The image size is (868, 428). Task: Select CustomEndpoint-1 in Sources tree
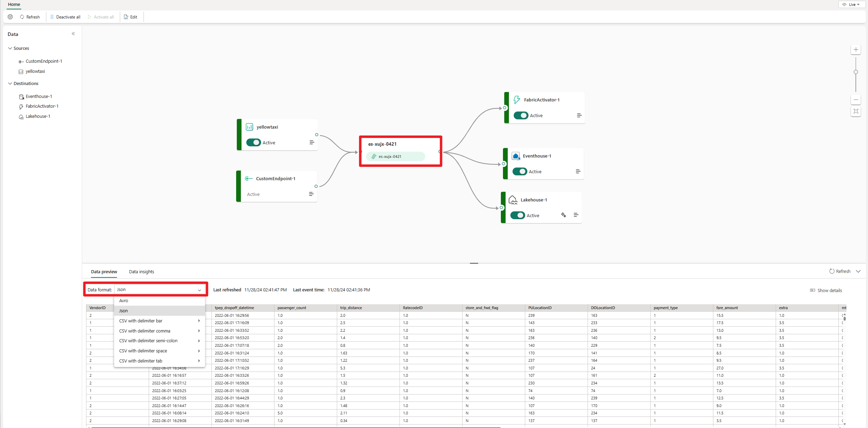[44, 61]
